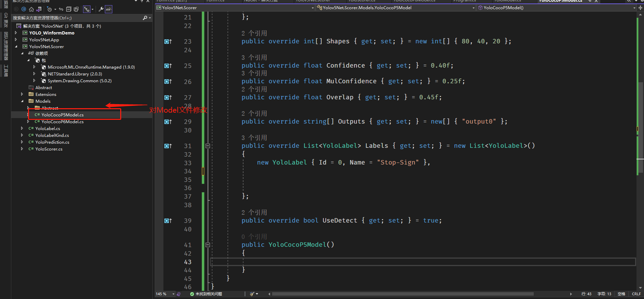Click the search magnifier icon in Solution Explorer
644x299 pixels.
click(x=145, y=18)
